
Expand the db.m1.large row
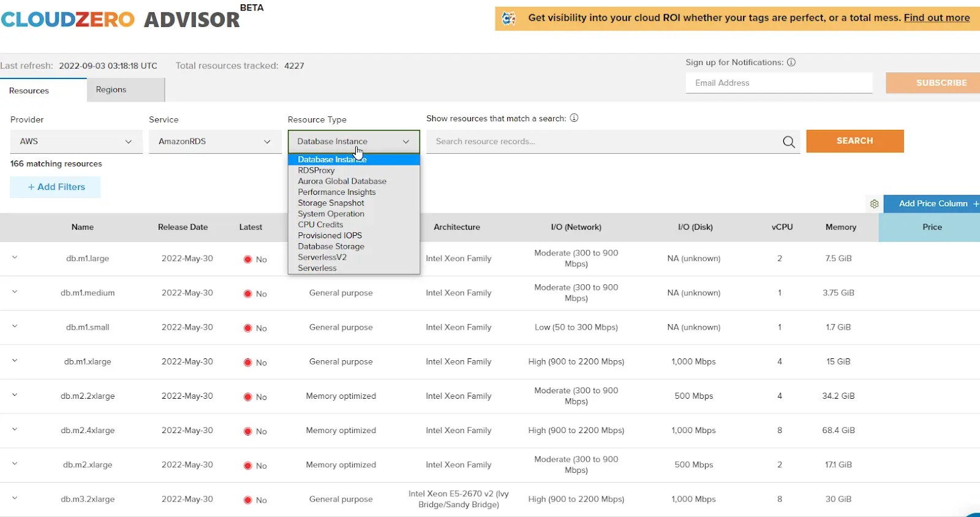tap(15, 258)
